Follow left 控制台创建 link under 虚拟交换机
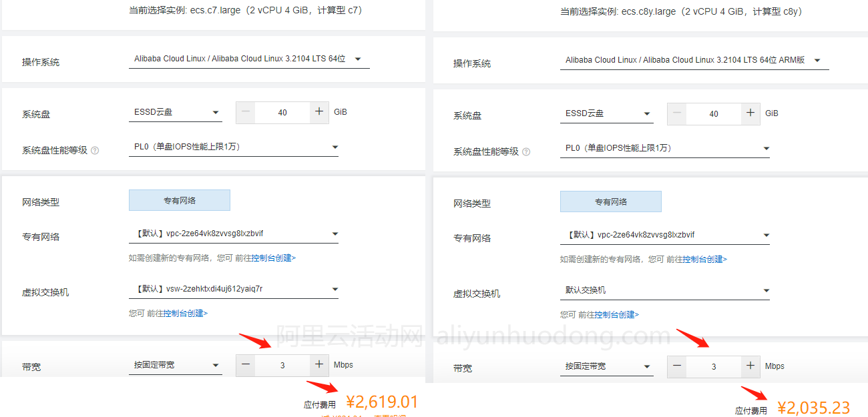The width and height of the screenshot is (868, 417). click(185, 314)
